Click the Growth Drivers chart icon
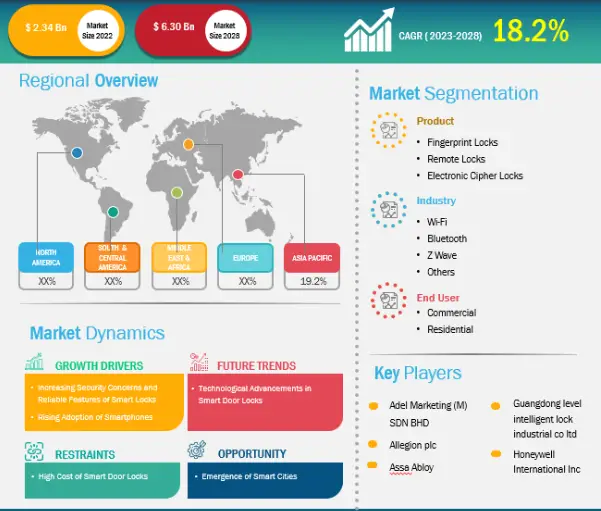Screen dimensions: 601x511 coord(34,362)
